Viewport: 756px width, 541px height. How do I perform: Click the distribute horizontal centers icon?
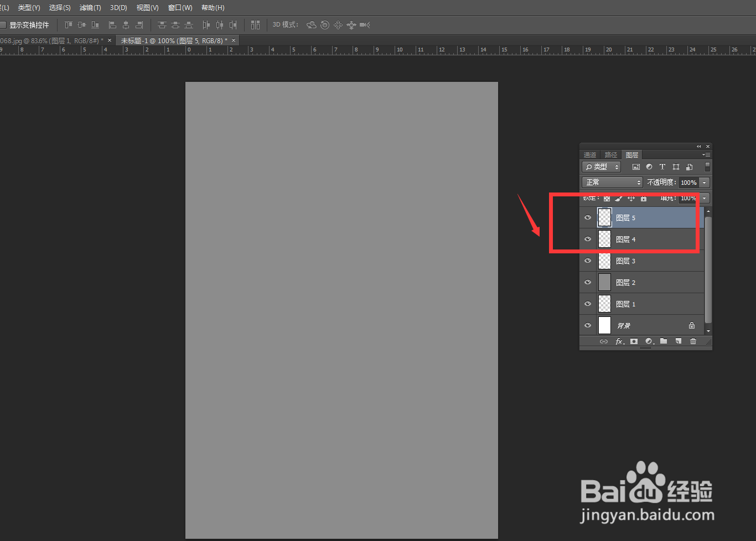220,25
